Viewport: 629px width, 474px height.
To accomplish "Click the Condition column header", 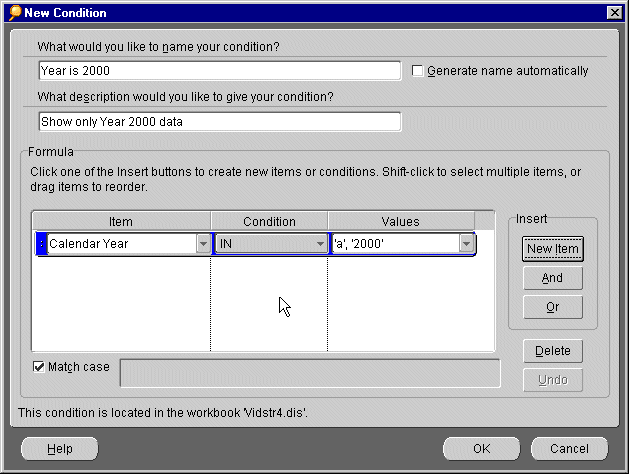I will click(269, 221).
